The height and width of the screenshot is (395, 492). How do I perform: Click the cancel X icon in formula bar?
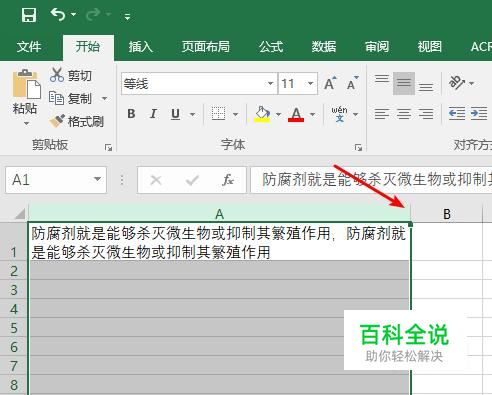(x=156, y=180)
